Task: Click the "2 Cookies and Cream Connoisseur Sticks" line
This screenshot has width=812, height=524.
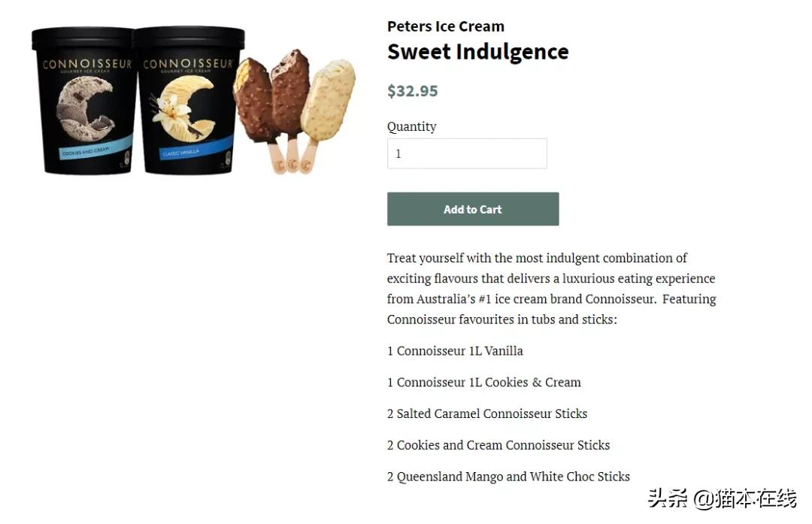Action: click(498, 445)
